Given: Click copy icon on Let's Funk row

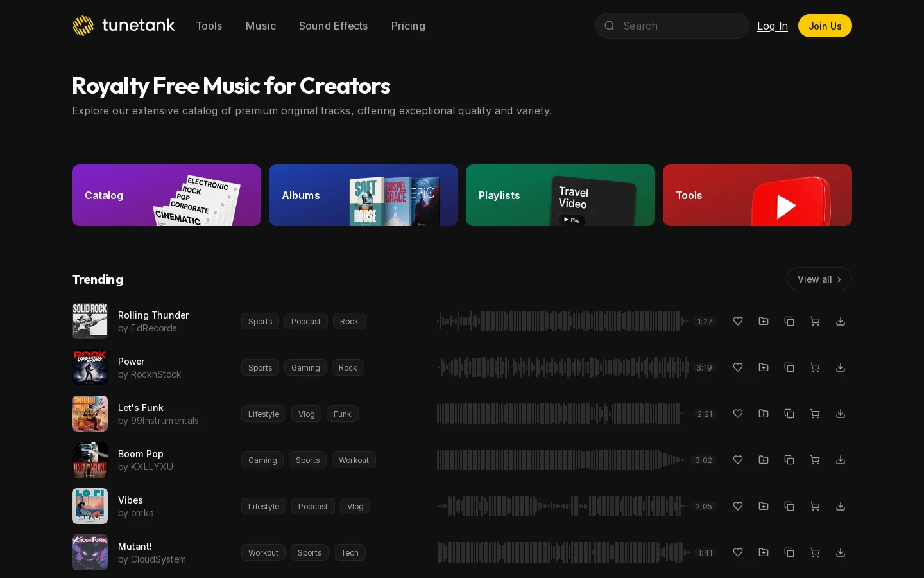Looking at the screenshot, I should [789, 414].
